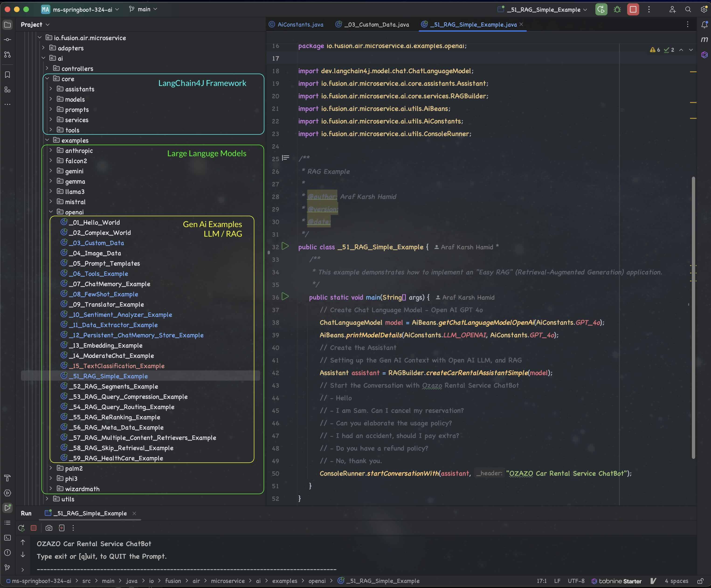Stop the running process with red square
The width and height of the screenshot is (711, 588).
(633, 10)
